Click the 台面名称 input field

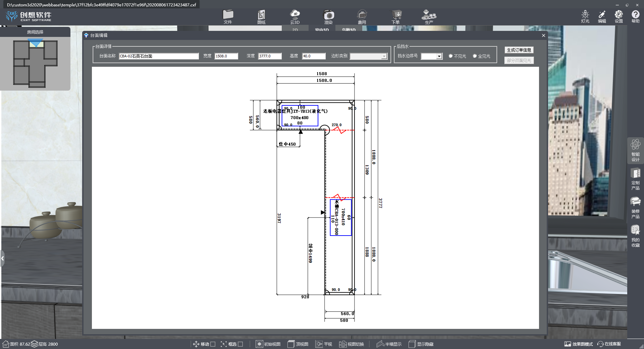pos(159,56)
